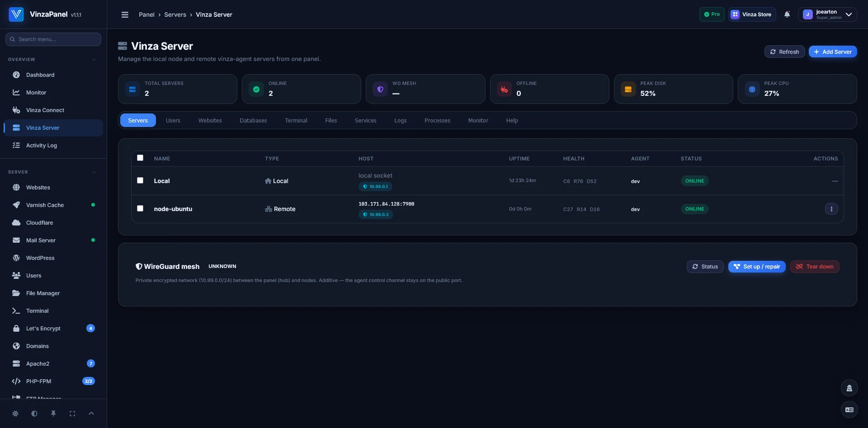Switch to the Terminal tab
868x428 pixels.
(296, 120)
